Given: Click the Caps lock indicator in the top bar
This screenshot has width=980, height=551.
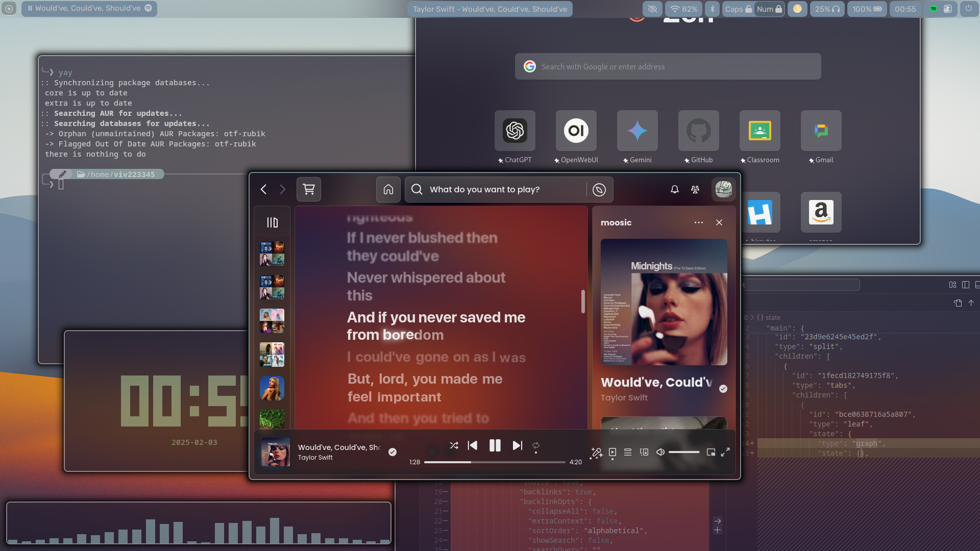Looking at the screenshot, I should click(738, 9).
